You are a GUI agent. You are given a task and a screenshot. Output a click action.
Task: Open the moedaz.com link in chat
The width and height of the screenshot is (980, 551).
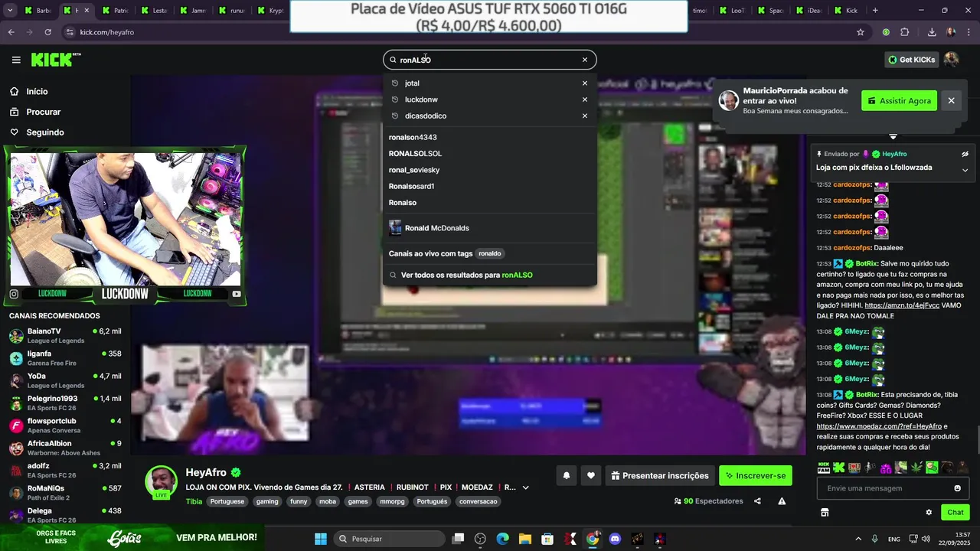point(880,426)
